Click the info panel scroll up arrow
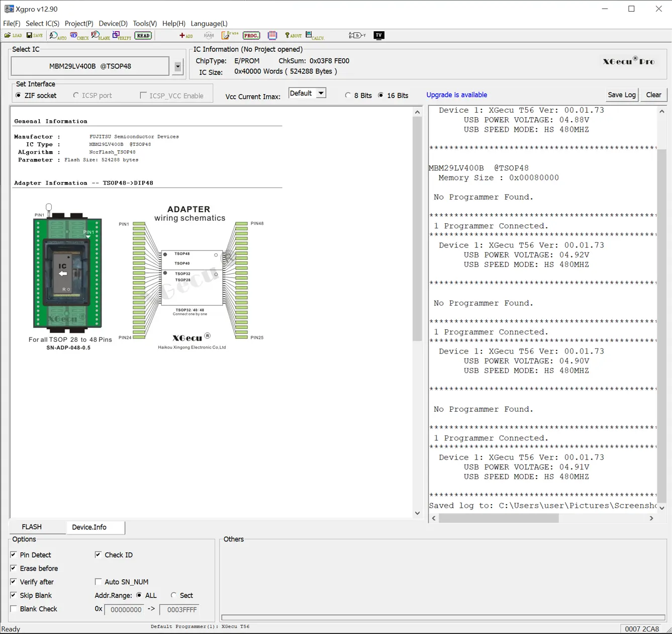Screen dimensions: 672x634 [417, 112]
